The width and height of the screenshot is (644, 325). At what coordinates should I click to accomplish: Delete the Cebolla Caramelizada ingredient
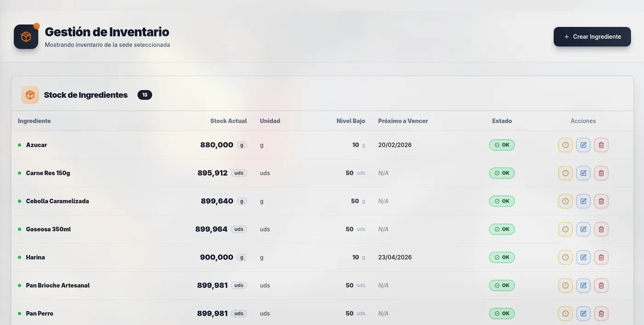click(x=601, y=201)
